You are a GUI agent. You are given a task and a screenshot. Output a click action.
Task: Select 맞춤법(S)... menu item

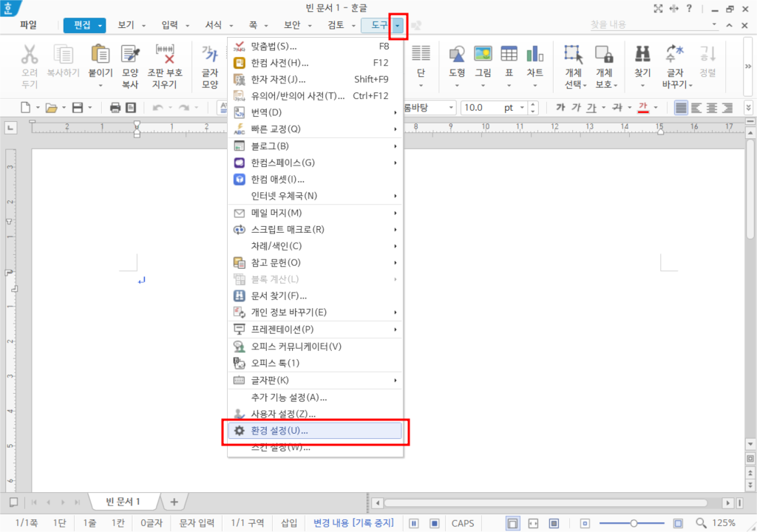(315, 47)
